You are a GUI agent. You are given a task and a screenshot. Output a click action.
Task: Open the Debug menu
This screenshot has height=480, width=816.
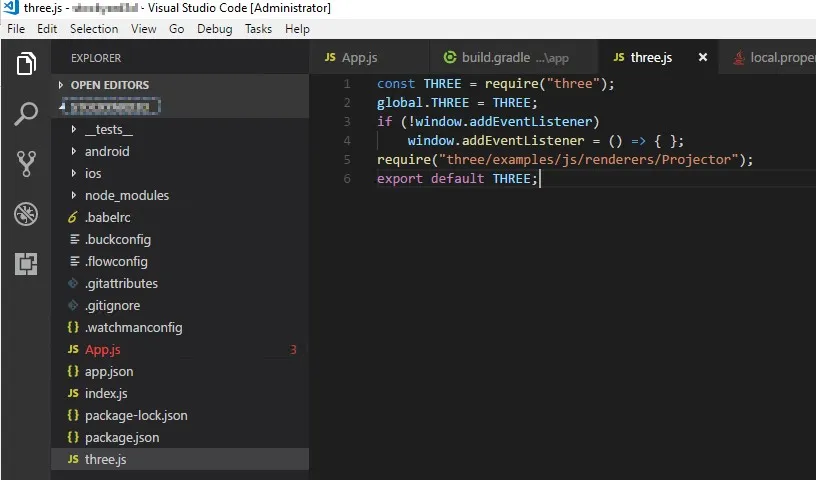point(214,29)
